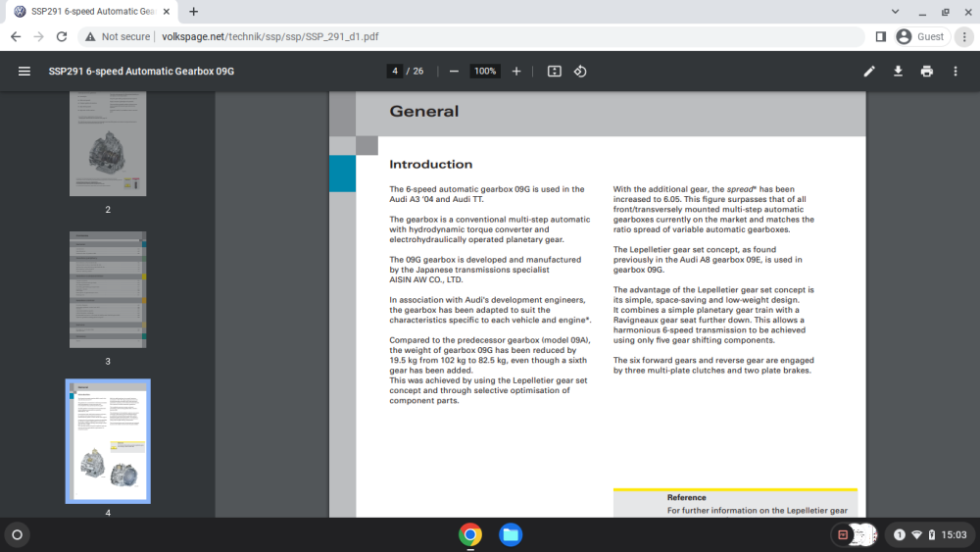Click the battery status icon

click(932, 534)
